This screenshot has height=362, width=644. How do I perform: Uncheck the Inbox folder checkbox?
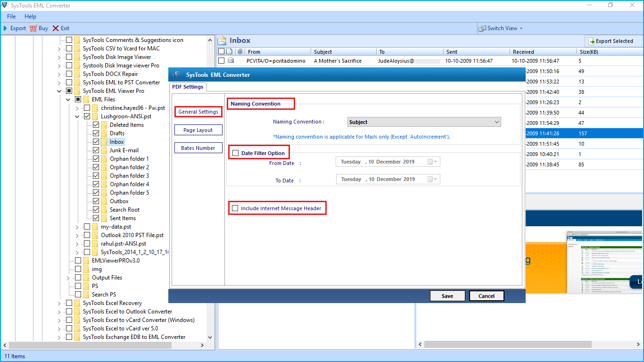tap(96, 142)
